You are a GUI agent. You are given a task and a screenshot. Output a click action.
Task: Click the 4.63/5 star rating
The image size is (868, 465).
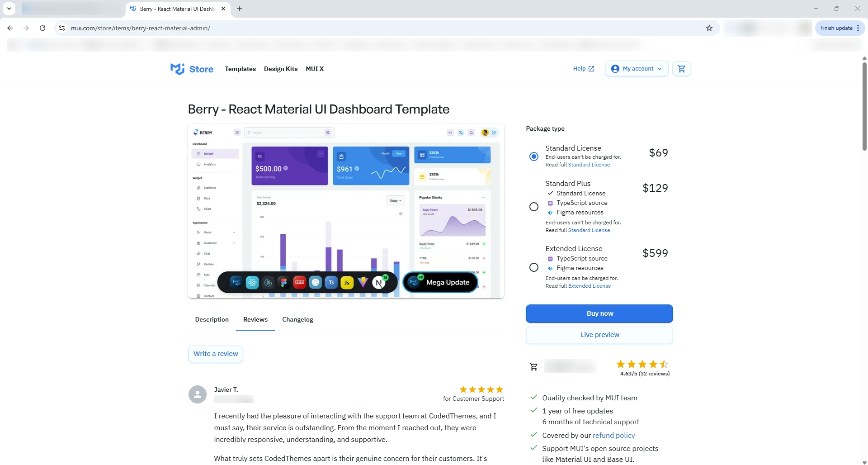click(642, 364)
